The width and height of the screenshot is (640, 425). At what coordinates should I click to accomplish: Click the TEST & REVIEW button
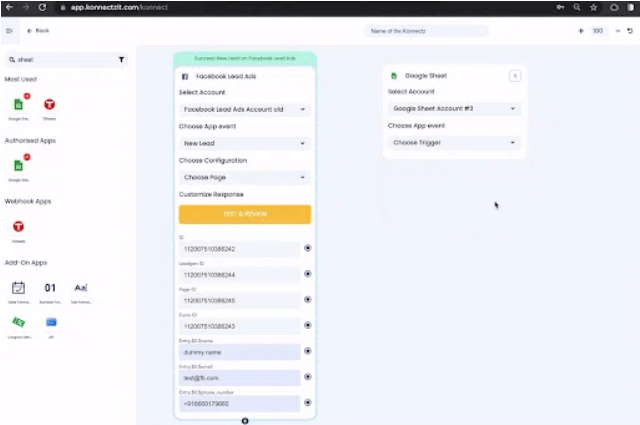coord(245,214)
